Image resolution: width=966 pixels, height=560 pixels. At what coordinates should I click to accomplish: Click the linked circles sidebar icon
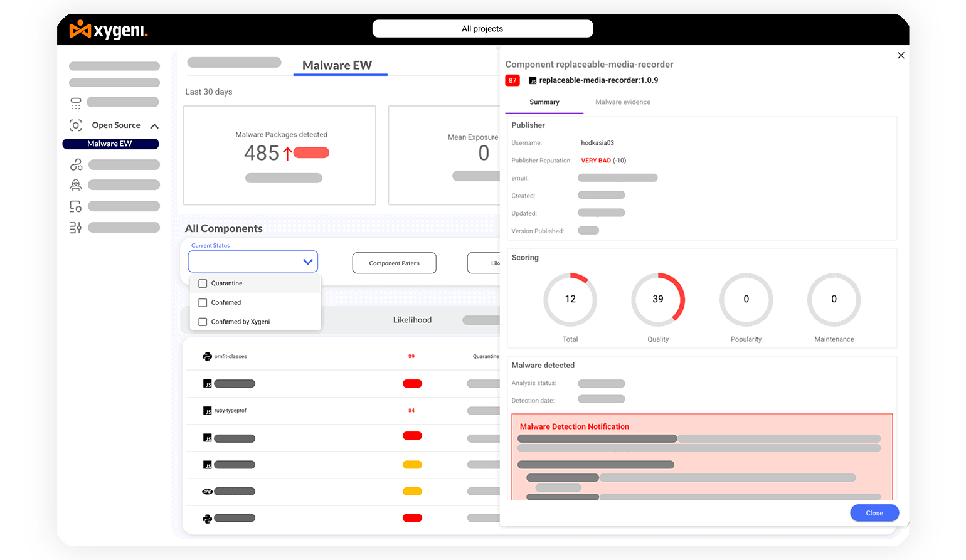coord(76,165)
